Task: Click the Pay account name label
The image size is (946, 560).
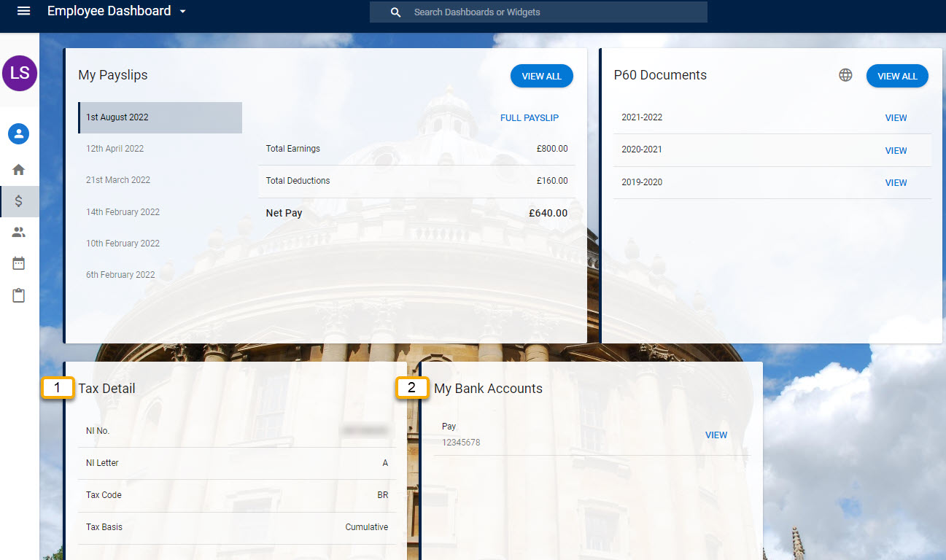Action: [449, 427]
